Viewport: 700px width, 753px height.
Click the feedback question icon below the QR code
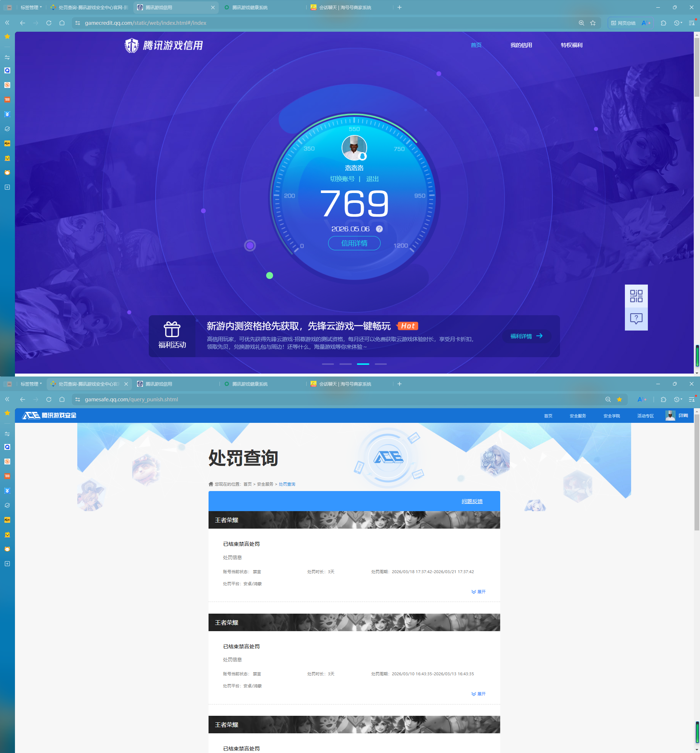click(636, 318)
